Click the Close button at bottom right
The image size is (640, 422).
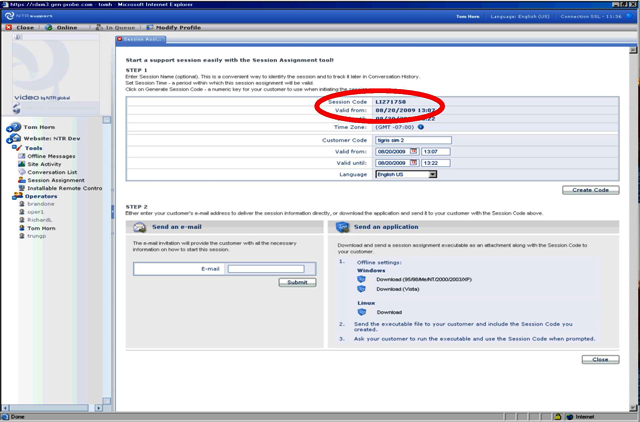point(599,358)
